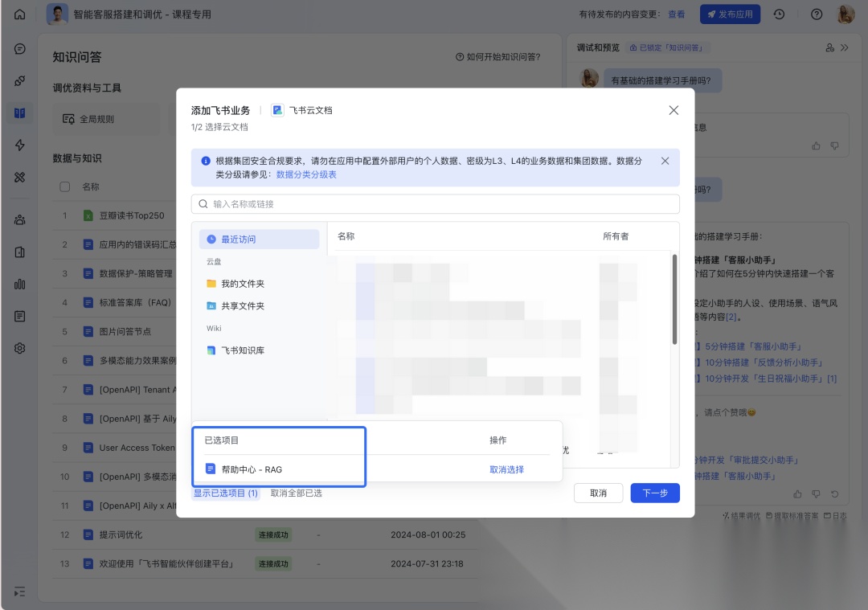Click the 已锁定「知识问答」 tag
This screenshot has height=610, width=868.
click(666, 48)
